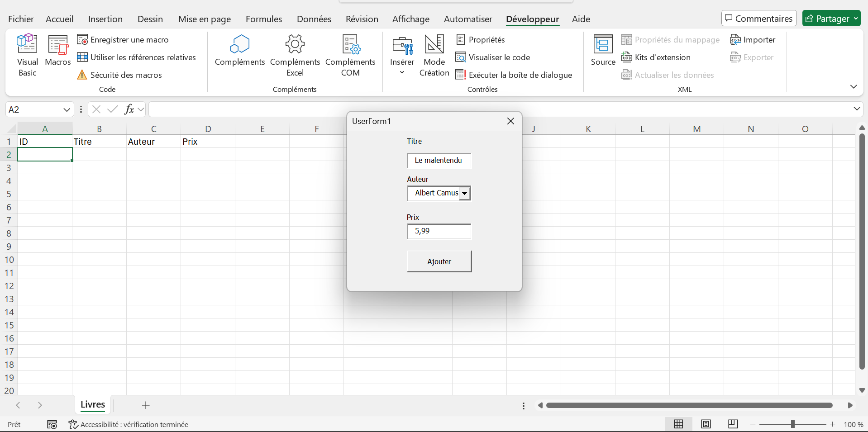Click the 100 % zoom level
The width and height of the screenshot is (868, 432).
[854, 424]
